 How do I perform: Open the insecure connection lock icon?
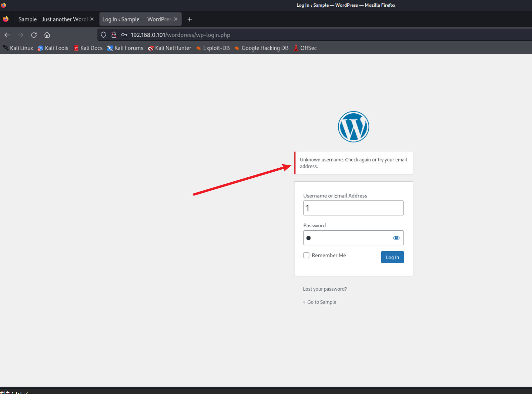click(x=114, y=35)
